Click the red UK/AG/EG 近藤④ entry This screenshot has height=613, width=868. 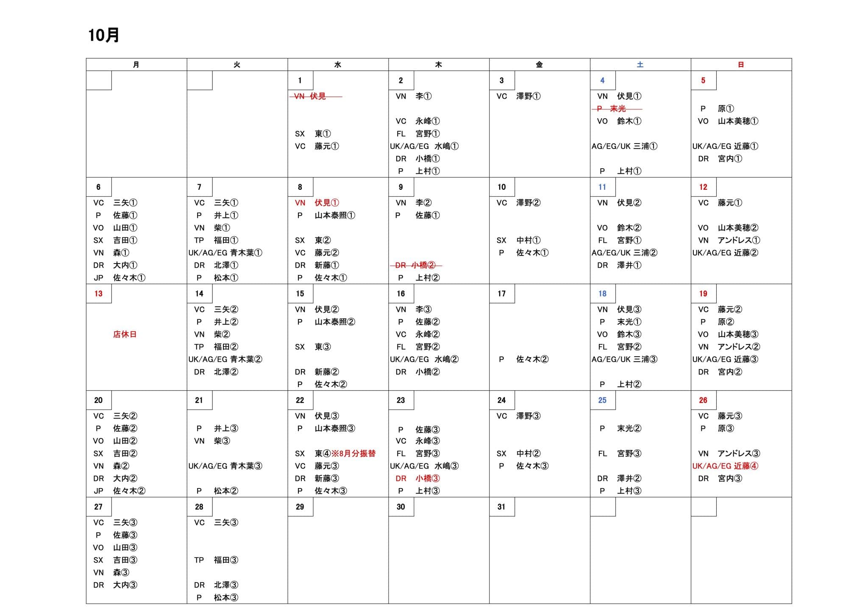coord(725,466)
